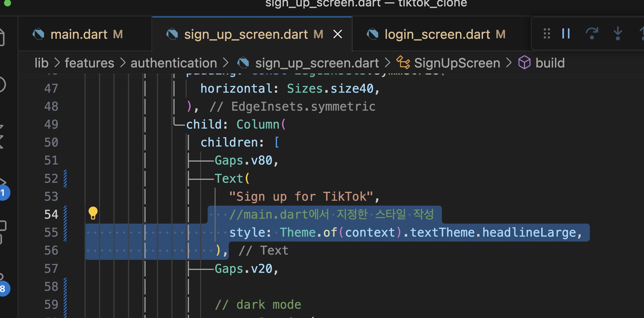Click line number 57 in the gutter

[51, 269]
